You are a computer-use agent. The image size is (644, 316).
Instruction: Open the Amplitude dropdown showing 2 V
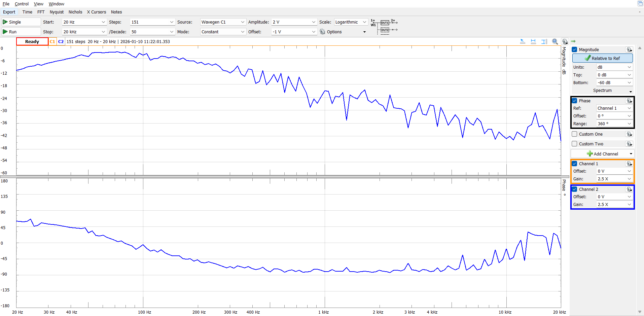pos(294,22)
